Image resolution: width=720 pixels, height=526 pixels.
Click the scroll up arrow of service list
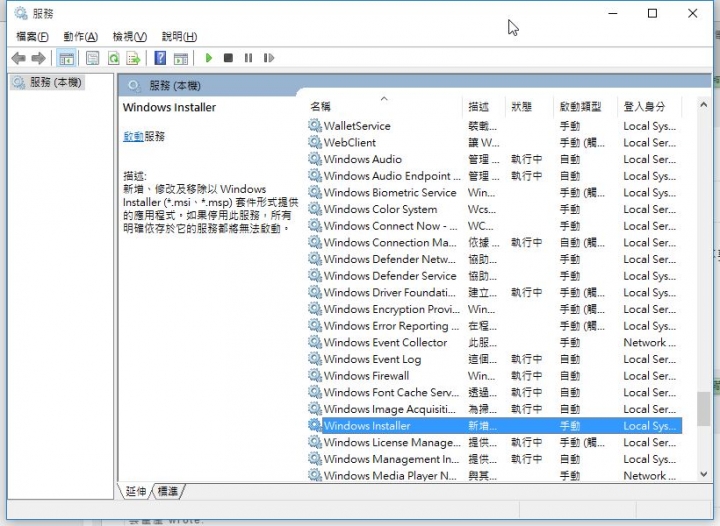[x=703, y=105]
